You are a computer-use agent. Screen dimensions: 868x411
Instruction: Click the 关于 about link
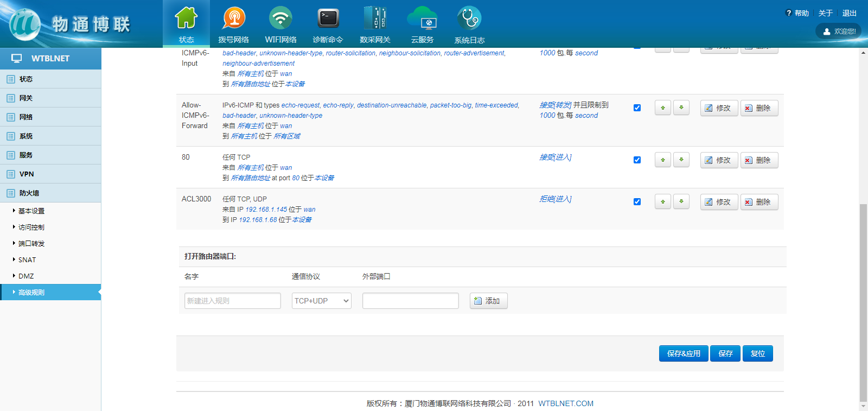tap(825, 13)
